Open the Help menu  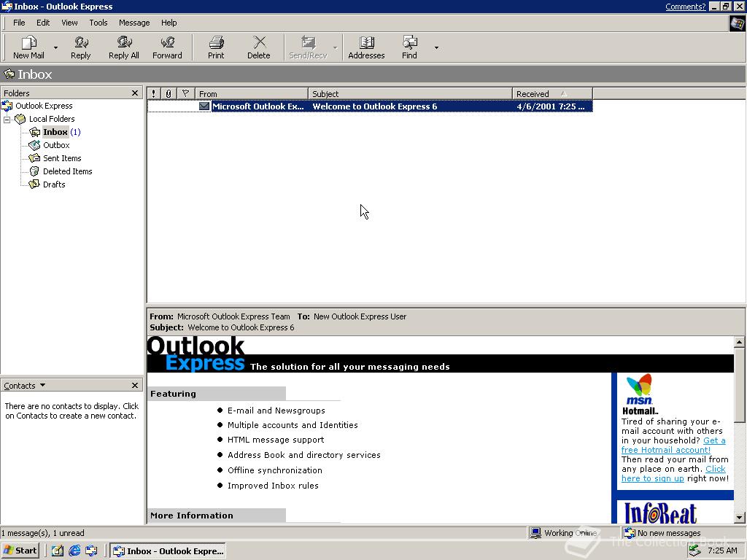(169, 23)
